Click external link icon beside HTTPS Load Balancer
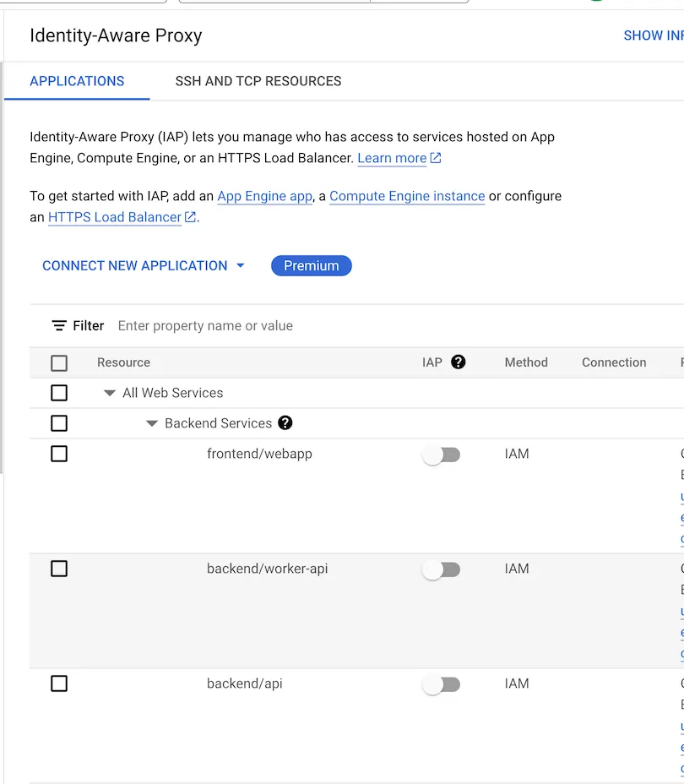The width and height of the screenshot is (684, 784). click(x=191, y=217)
